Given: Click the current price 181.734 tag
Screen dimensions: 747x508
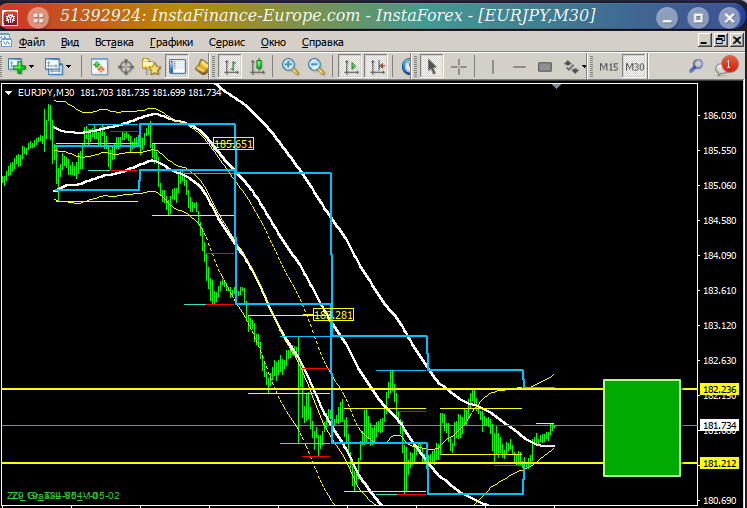Looking at the screenshot, I should [719, 426].
